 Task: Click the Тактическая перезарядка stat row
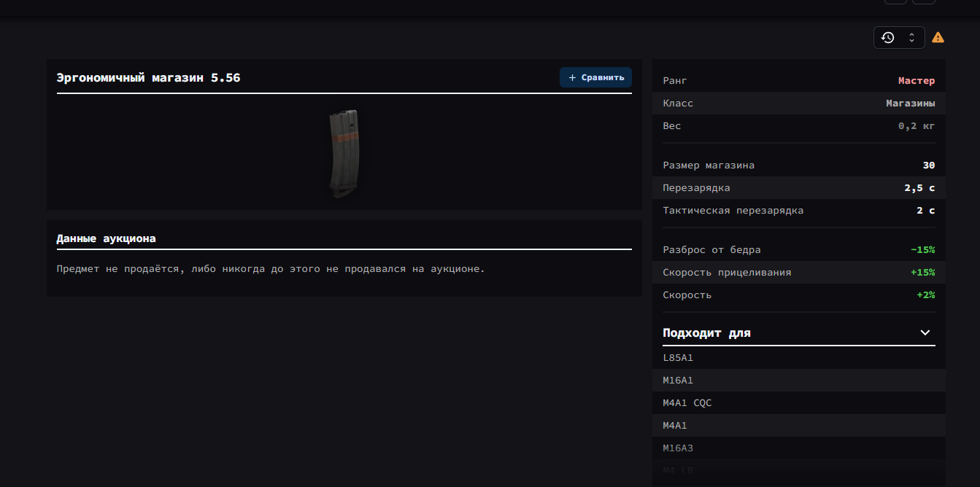click(x=798, y=211)
